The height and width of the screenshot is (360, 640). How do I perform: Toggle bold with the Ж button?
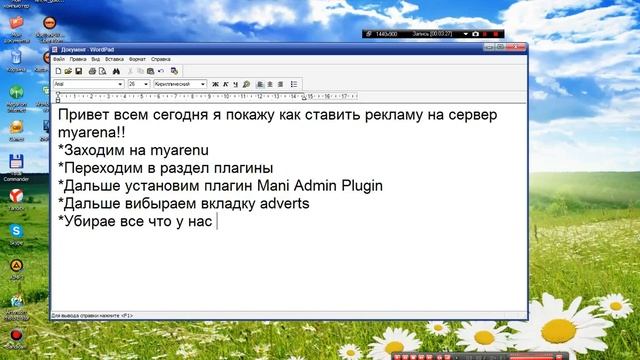click(x=215, y=84)
